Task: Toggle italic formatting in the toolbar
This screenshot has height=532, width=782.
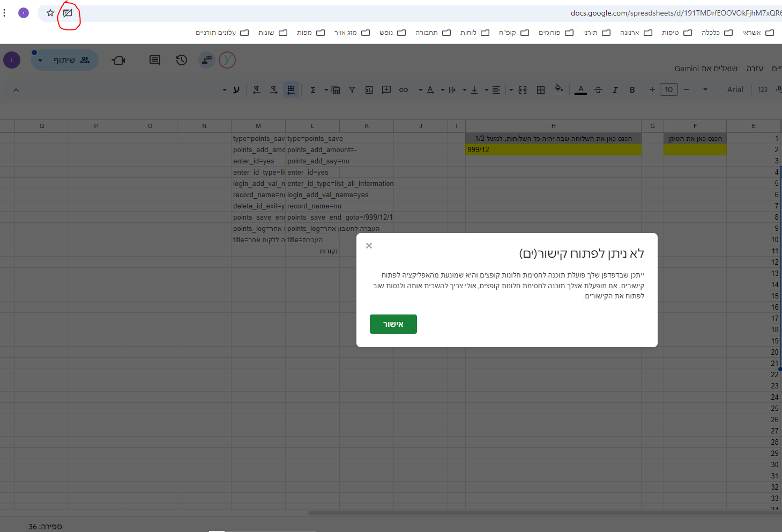Action: 615,90
